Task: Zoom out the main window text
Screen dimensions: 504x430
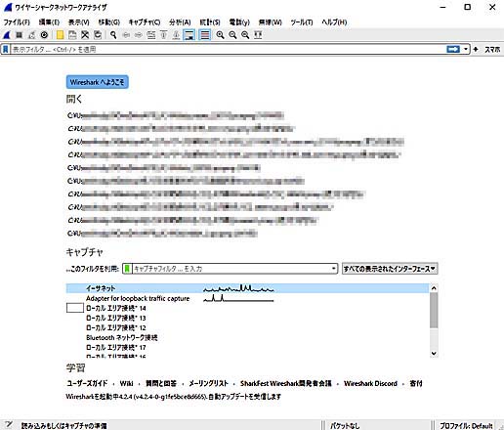Action: pos(232,35)
